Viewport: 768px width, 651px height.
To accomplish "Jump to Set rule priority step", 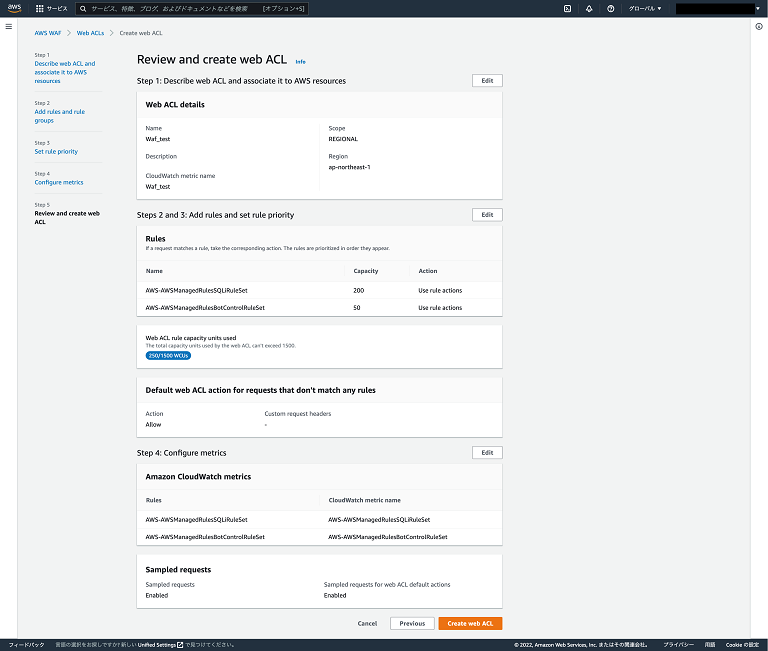I will 56,152.
